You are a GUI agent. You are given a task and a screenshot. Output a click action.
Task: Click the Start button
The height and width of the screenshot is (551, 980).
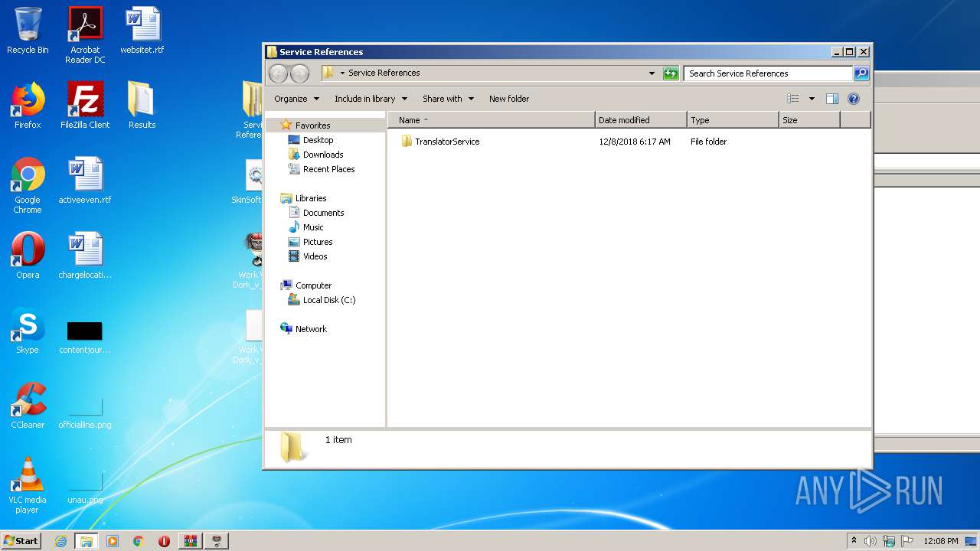(x=21, y=541)
